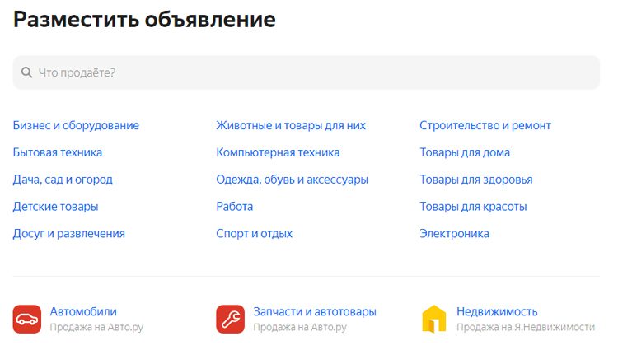Click the magnifier icon in search field
Image resolution: width=618 pixels, height=364 pixels.
[27, 72]
